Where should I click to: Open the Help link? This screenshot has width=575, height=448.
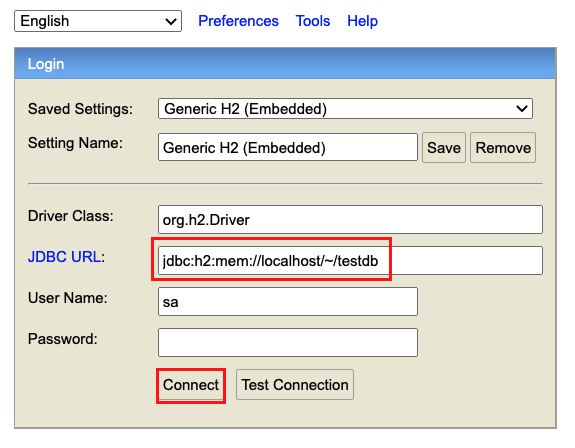click(362, 21)
